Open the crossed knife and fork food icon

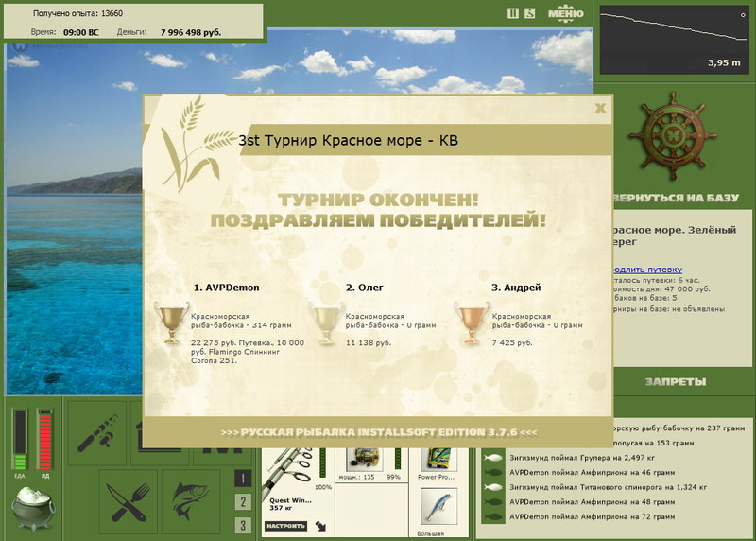pos(128,502)
